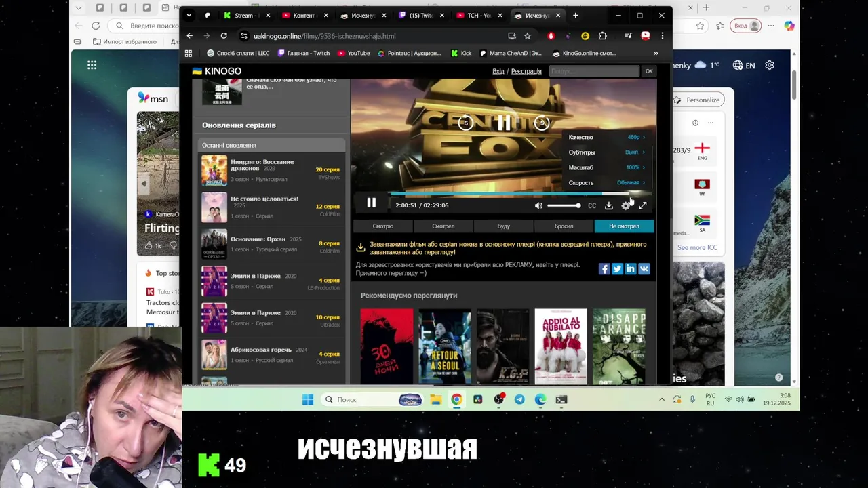Mark the film as Бросил
The width and height of the screenshot is (868, 488).
[x=564, y=226]
